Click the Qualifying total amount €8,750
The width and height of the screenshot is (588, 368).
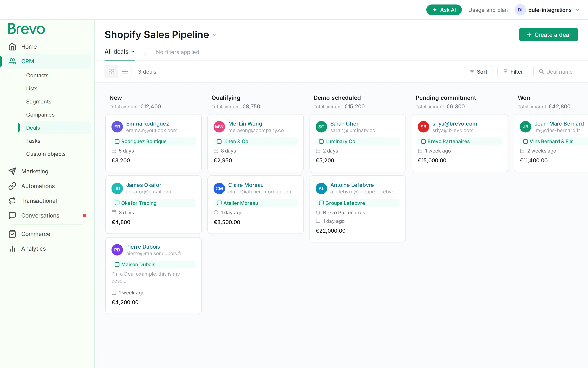(x=251, y=107)
